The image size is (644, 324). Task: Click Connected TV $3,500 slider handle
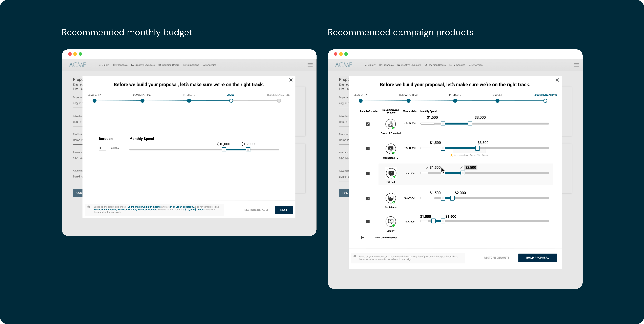click(x=477, y=148)
